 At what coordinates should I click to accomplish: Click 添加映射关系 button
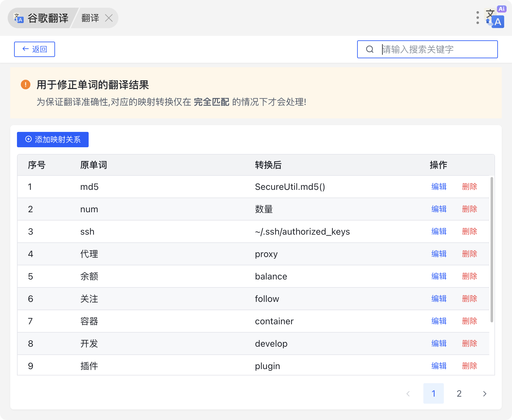53,140
